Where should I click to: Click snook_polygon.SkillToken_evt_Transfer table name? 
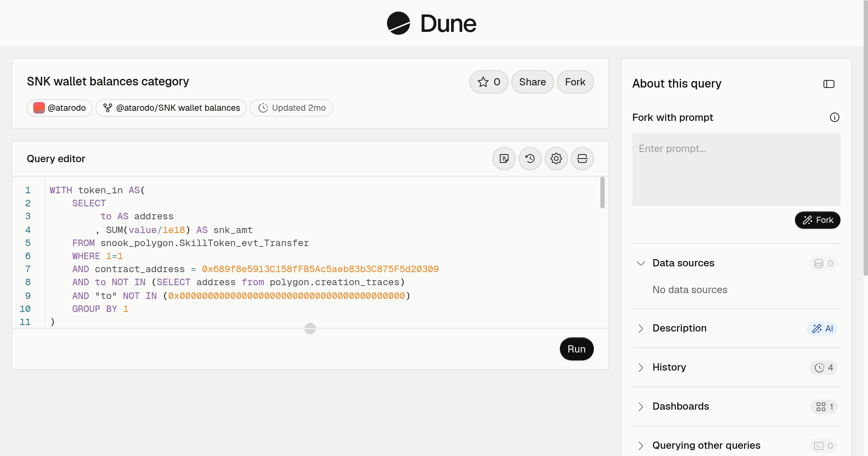pos(205,243)
